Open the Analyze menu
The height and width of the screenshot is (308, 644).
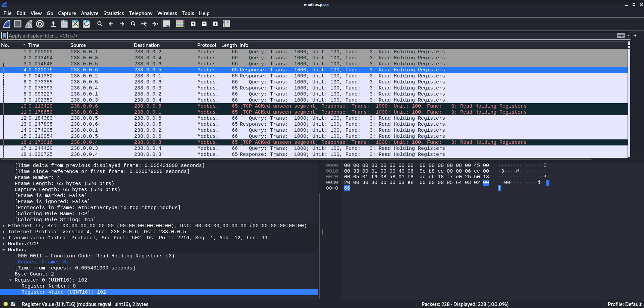tap(90, 13)
